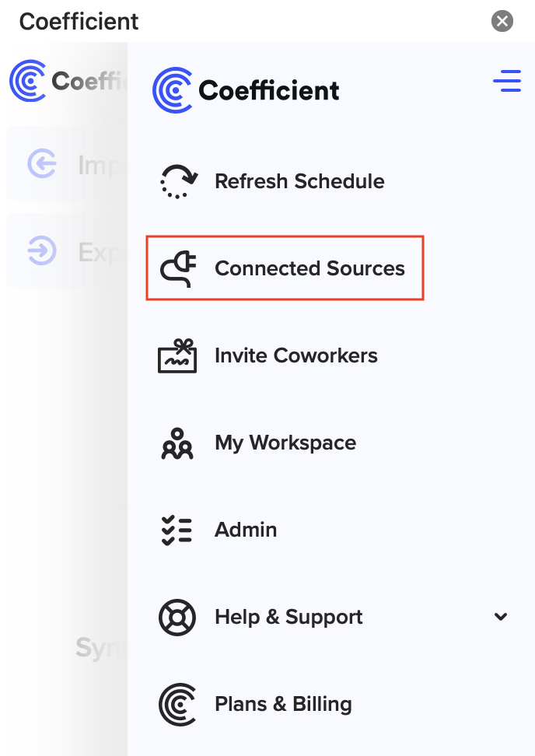Collapse the hamburger menu icon
The width and height of the screenshot is (535, 756).
tap(507, 81)
